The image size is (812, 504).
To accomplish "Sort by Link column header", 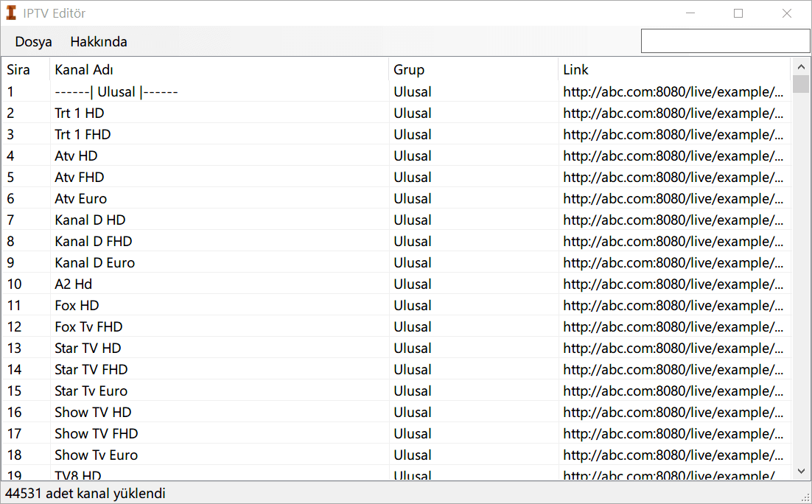I will tap(675, 69).
